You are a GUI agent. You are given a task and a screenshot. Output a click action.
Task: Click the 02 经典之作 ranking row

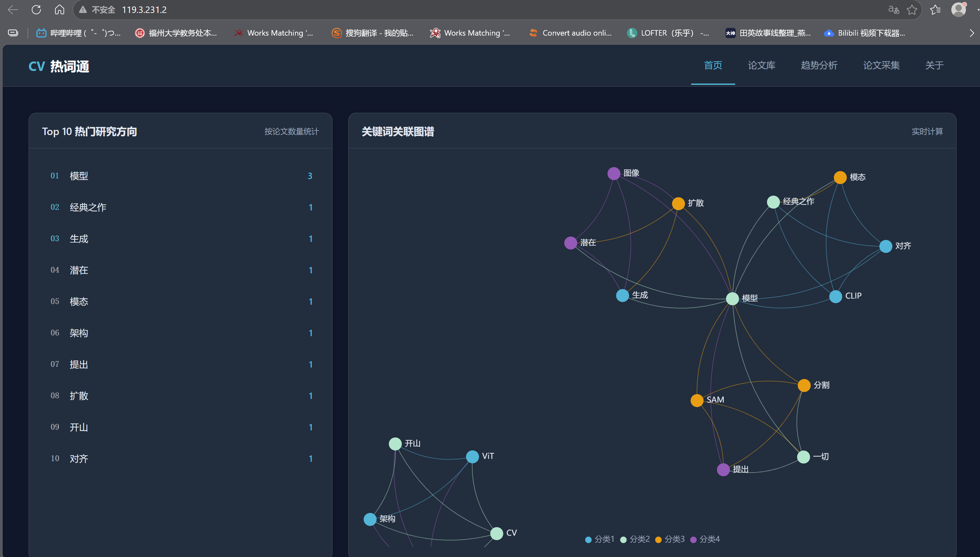180,207
